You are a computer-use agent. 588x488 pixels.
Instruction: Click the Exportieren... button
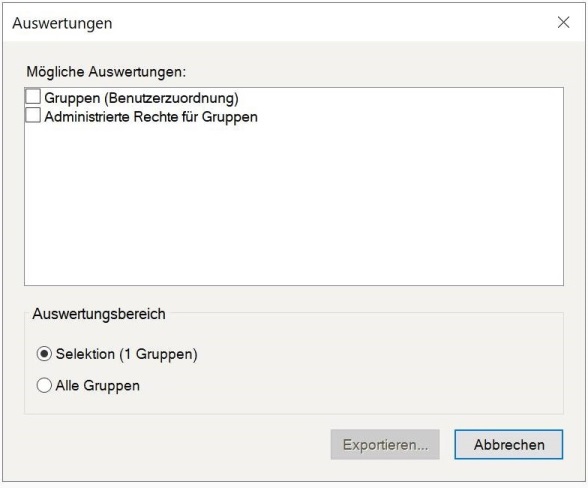pos(385,444)
